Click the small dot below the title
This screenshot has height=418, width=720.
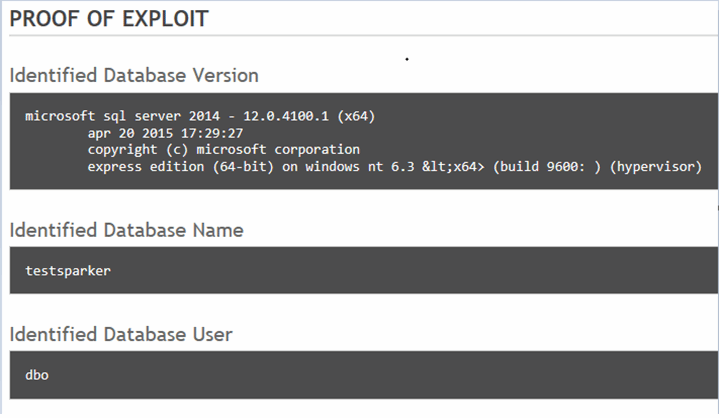(407, 59)
